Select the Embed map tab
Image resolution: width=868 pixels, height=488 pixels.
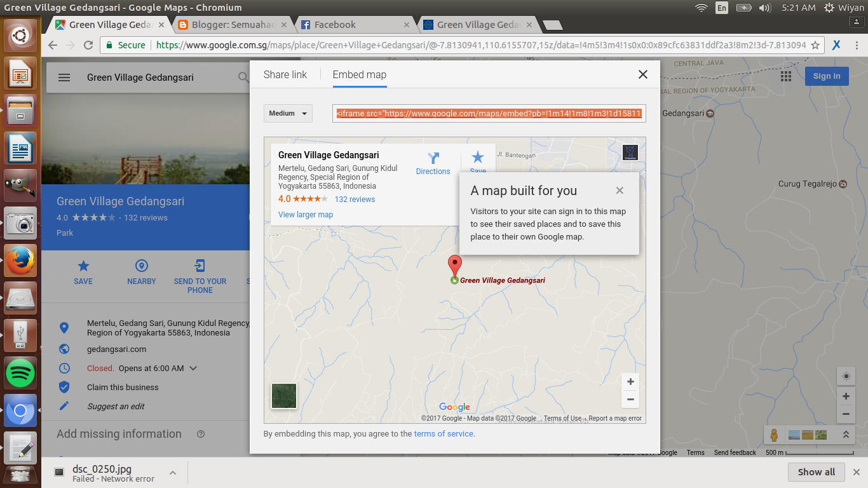tap(360, 74)
